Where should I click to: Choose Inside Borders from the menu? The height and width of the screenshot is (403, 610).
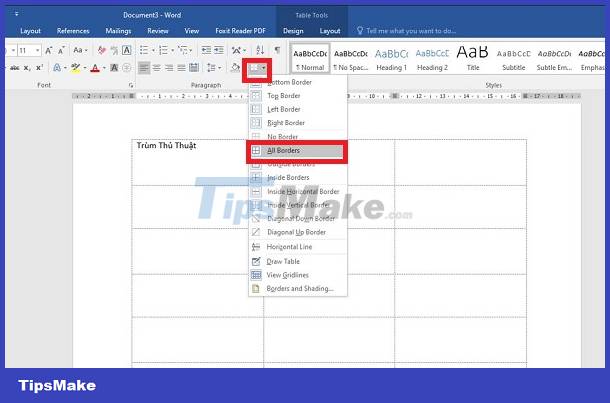click(298, 177)
